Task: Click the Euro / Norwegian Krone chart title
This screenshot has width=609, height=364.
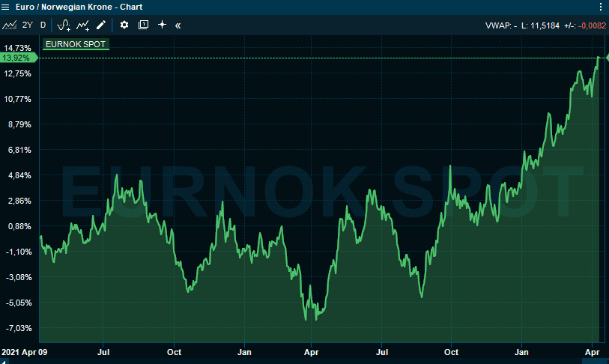Action: [79, 7]
